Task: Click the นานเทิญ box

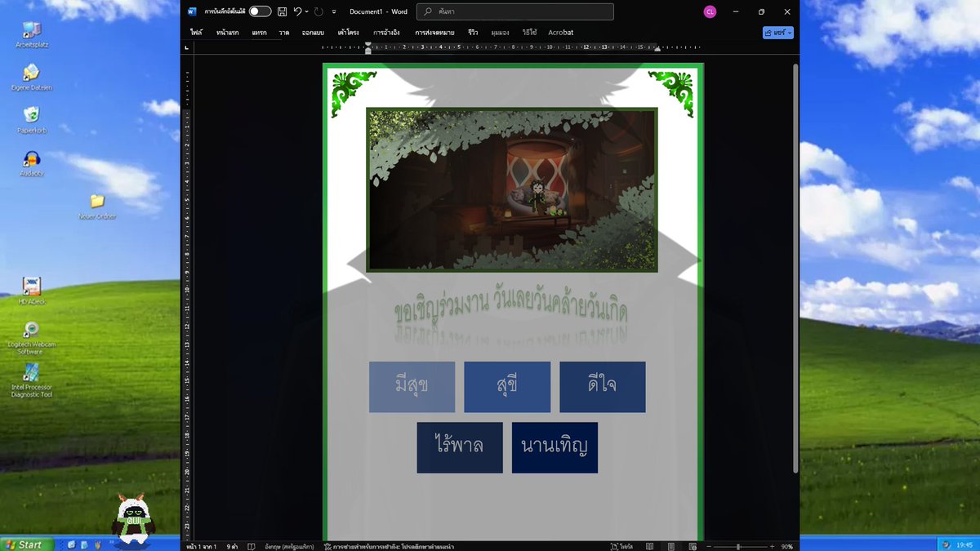Action: [x=555, y=447]
